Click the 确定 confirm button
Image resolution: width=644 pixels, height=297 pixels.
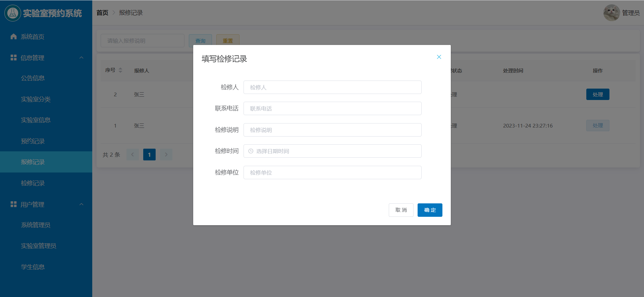point(430,210)
